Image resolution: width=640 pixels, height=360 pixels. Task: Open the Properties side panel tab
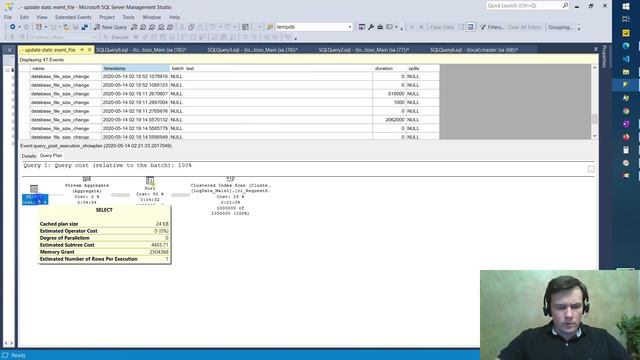click(604, 57)
